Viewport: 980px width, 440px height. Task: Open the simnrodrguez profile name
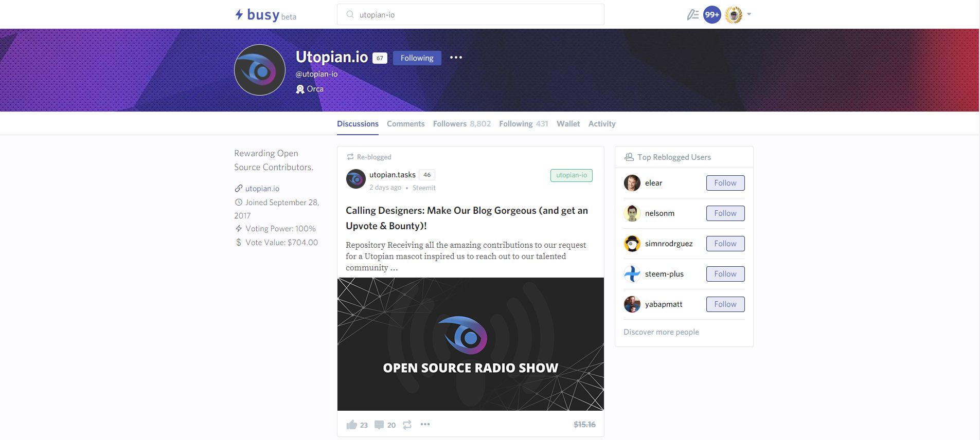point(669,244)
